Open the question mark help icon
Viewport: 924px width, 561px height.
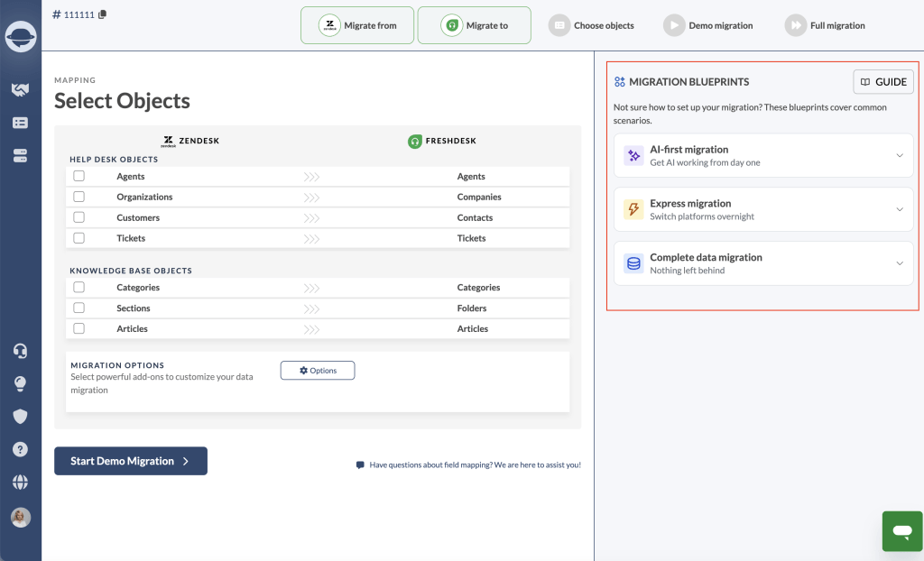click(x=20, y=450)
